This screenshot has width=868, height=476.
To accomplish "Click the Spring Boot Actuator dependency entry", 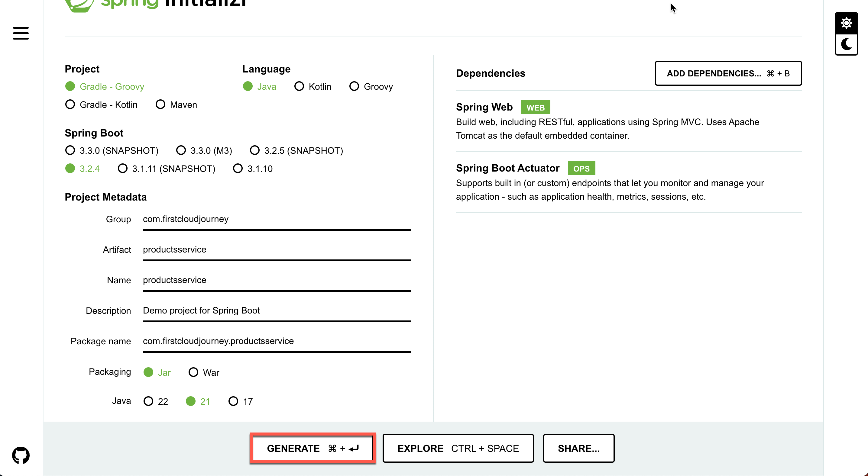I will pos(629,182).
